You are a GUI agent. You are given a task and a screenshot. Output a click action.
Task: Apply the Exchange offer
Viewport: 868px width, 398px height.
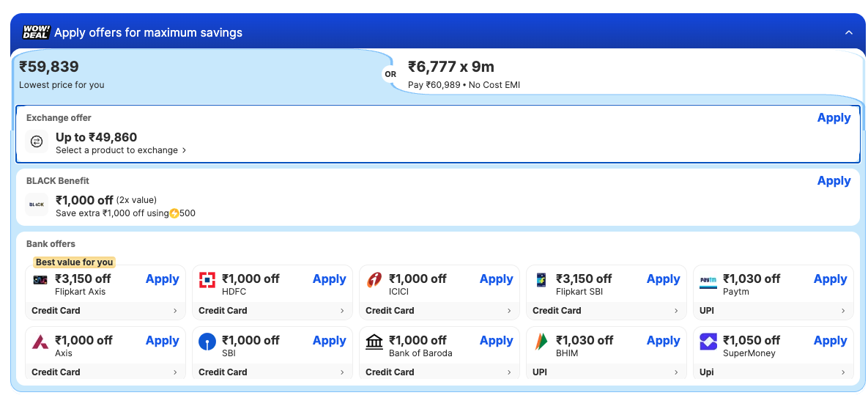[x=834, y=118]
